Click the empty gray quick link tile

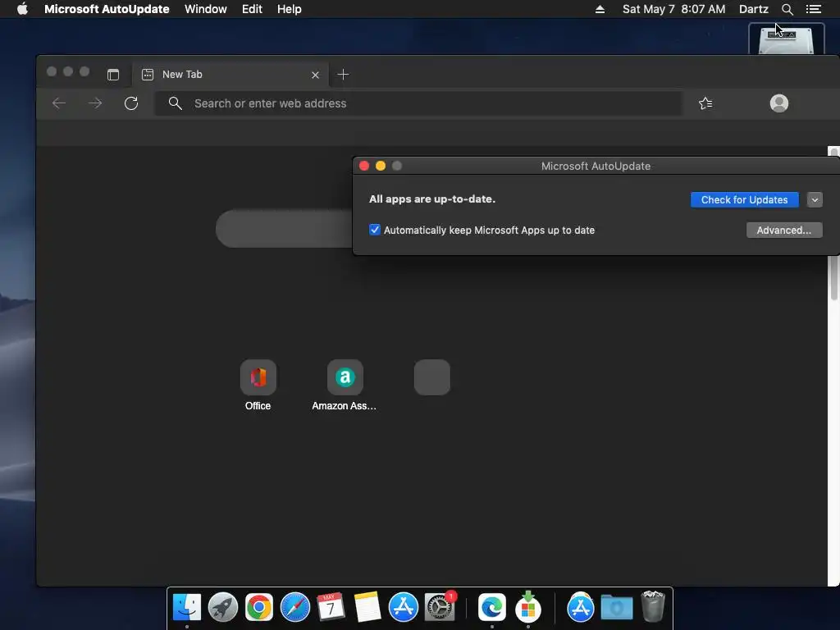click(431, 377)
